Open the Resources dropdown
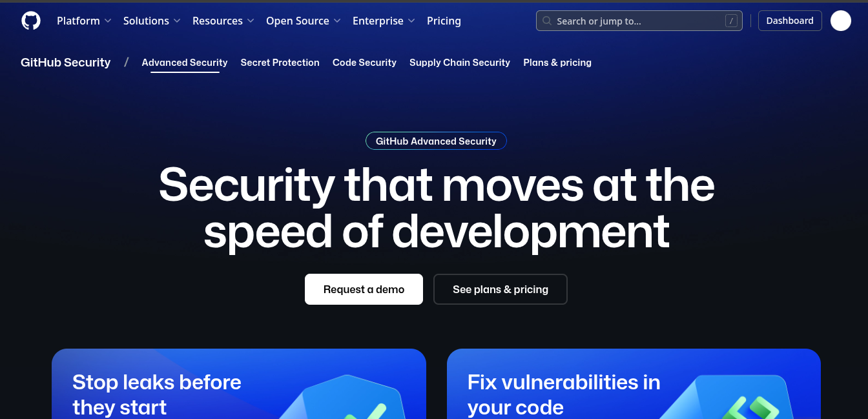Image resolution: width=868 pixels, height=419 pixels. [x=223, y=21]
